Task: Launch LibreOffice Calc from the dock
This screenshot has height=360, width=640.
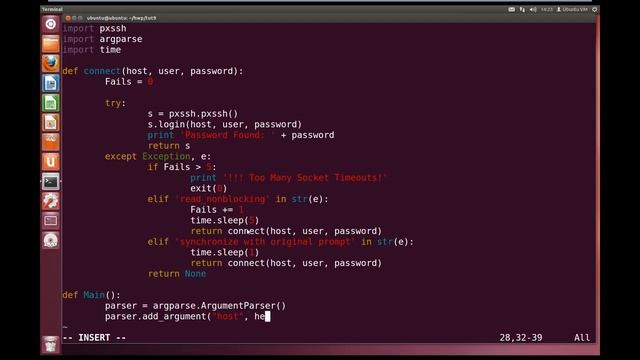Action: click(x=51, y=103)
